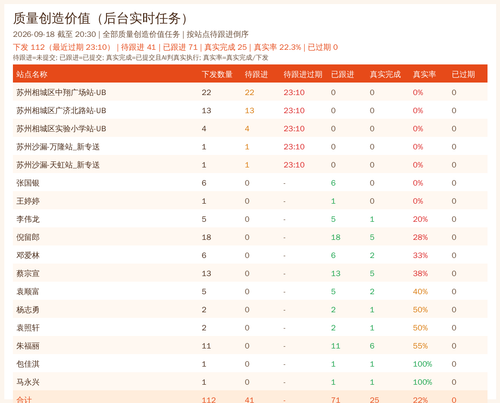Screen dimensions: 500x403
Task: Click 33% rate for 邓爱林
Action: point(420,255)
